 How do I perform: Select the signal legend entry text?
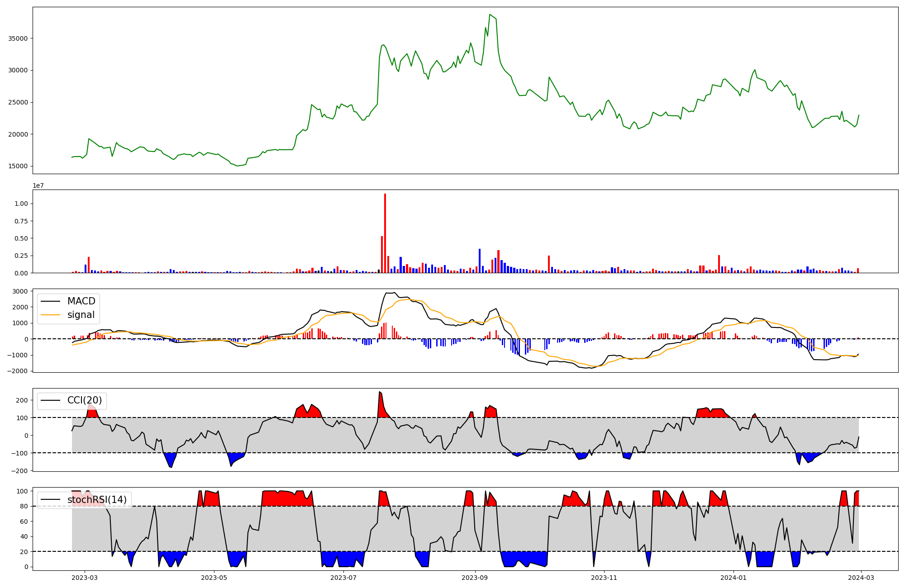coord(81,315)
